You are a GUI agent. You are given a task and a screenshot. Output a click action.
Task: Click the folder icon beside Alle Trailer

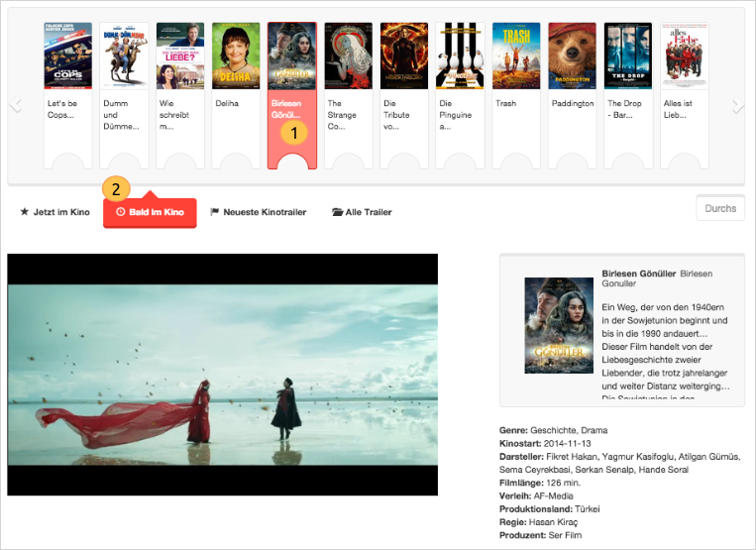click(x=338, y=212)
